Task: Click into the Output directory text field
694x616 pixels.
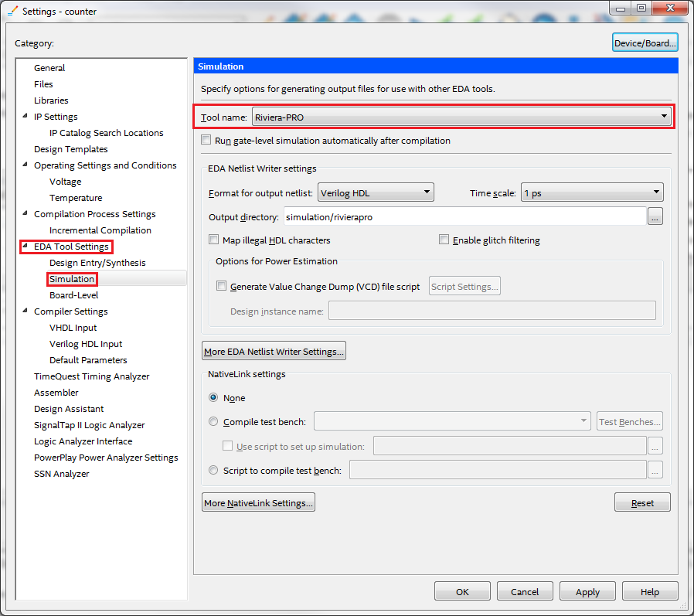Action: click(x=464, y=217)
